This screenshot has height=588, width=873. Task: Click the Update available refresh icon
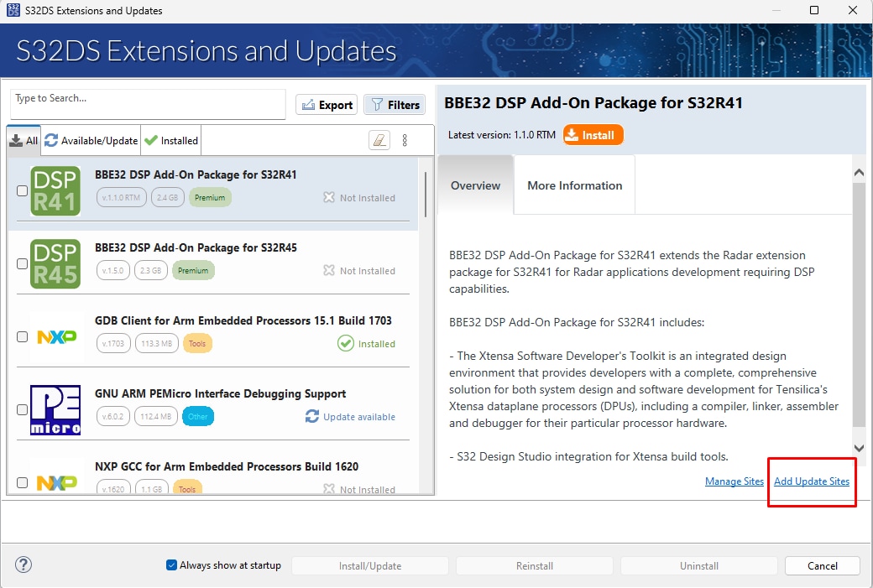(x=312, y=417)
